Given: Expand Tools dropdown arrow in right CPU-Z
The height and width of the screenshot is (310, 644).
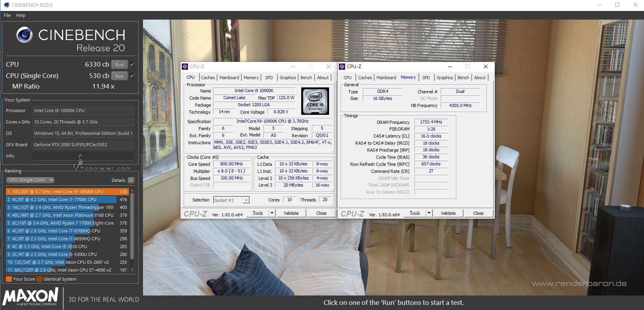Looking at the screenshot, I should click(429, 213).
